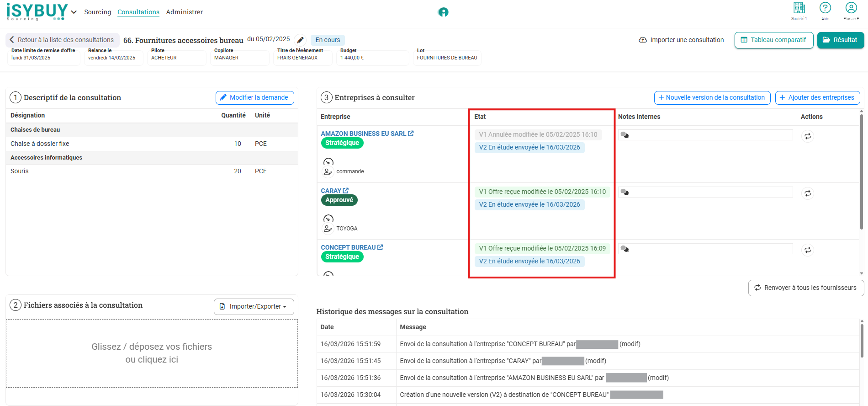This screenshot has height=406, width=868.
Task: Click the Stratégique badge under AMAZON BUSINESS
Action: tap(342, 143)
